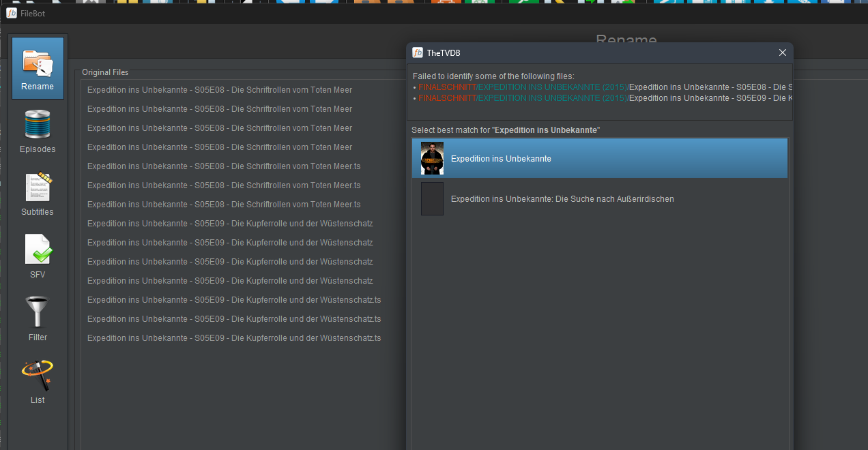This screenshot has width=868, height=450.
Task: Click the FileBot logo in title bar
Action: 12,13
